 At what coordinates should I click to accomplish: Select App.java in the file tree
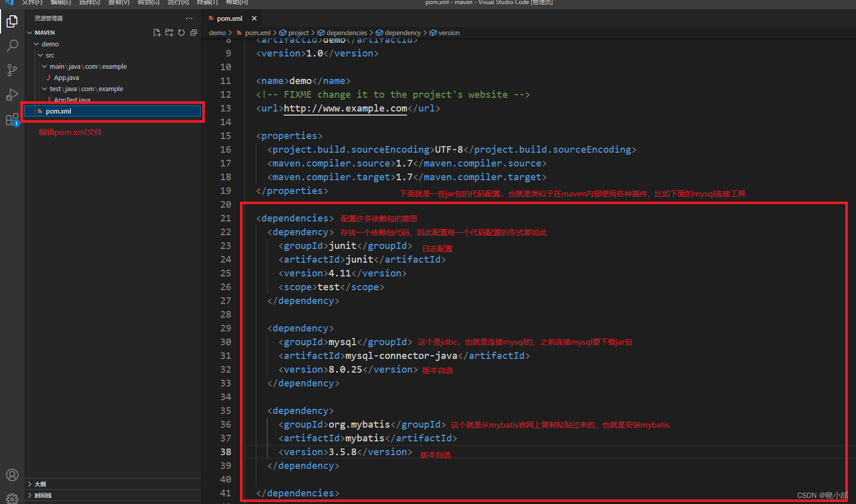[x=66, y=77]
